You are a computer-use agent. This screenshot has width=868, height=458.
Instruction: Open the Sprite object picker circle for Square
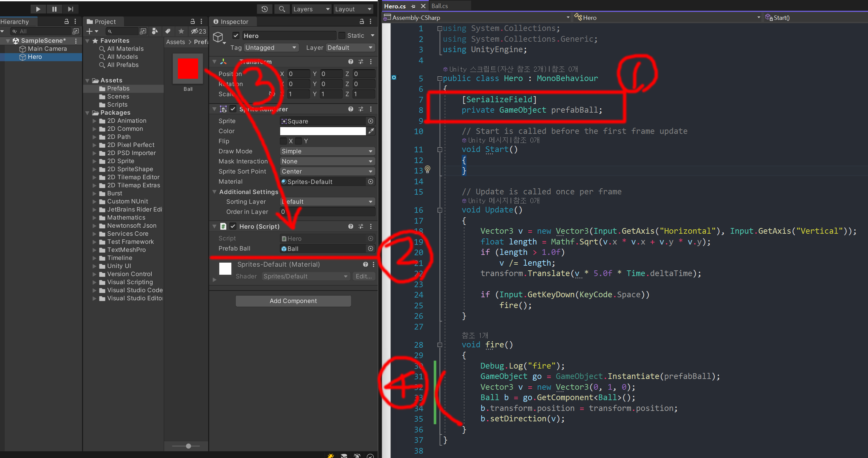pyautogui.click(x=370, y=121)
